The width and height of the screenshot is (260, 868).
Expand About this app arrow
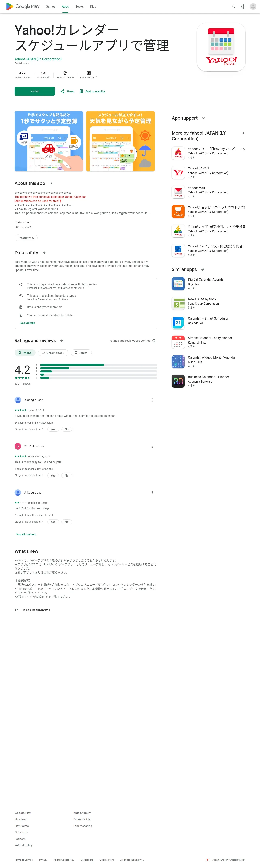tap(51, 183)
